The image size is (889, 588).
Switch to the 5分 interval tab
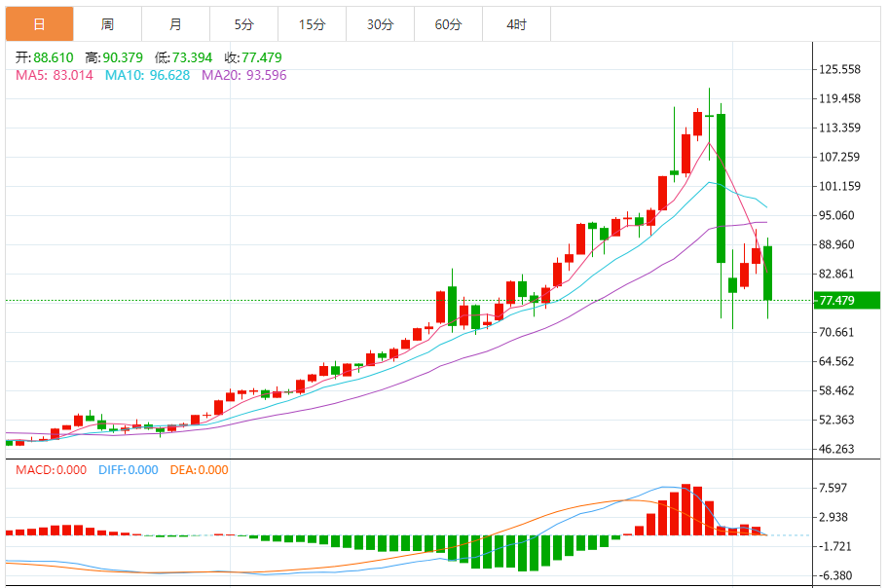coord(243,24)
